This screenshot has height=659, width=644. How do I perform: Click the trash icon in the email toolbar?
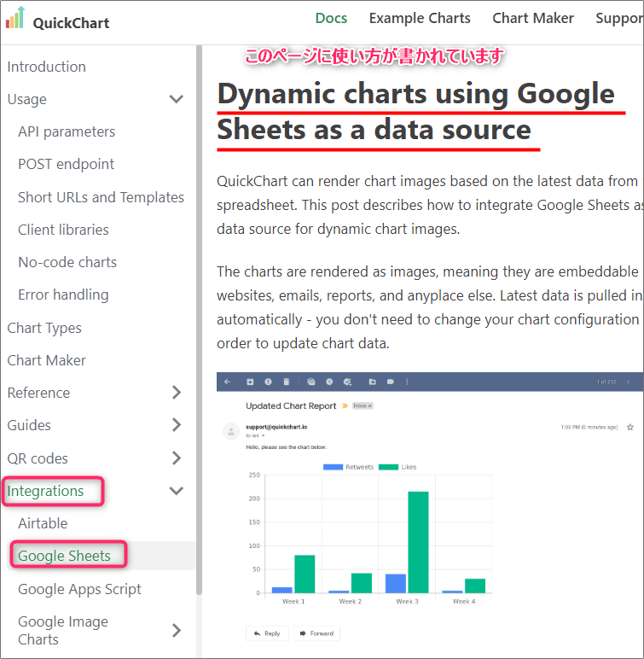coord(286,382)
